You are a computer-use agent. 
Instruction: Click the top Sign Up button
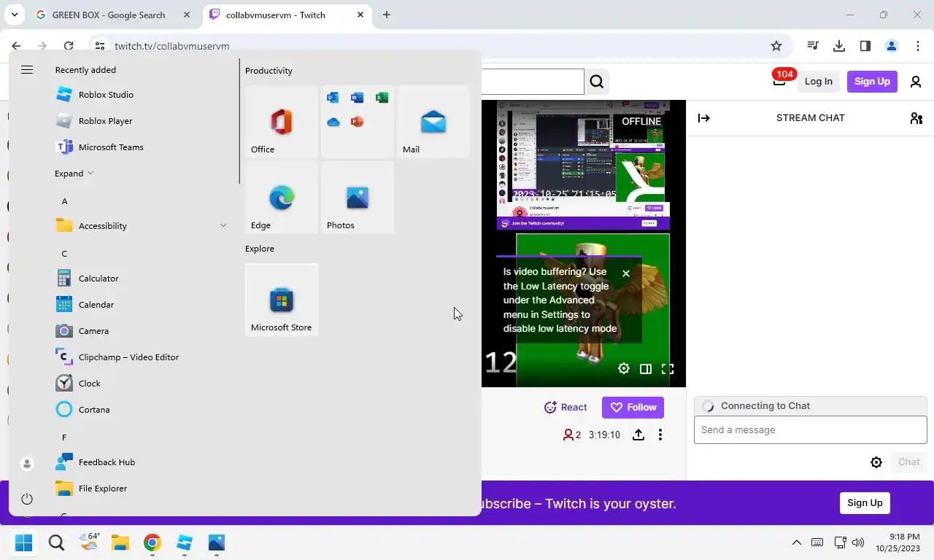pos(872,82)
